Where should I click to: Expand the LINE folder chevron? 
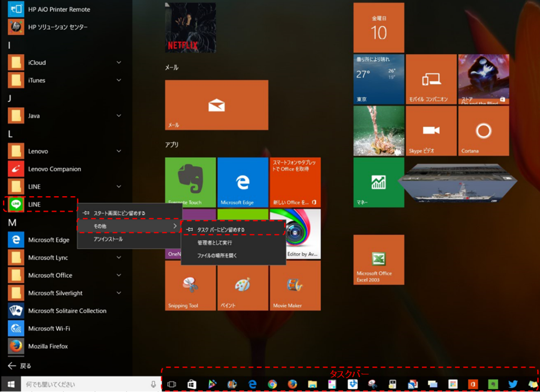point(119,187)
